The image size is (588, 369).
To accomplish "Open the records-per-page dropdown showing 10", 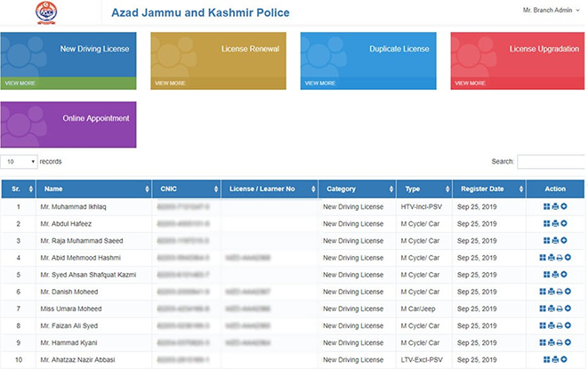I will 19,162.
